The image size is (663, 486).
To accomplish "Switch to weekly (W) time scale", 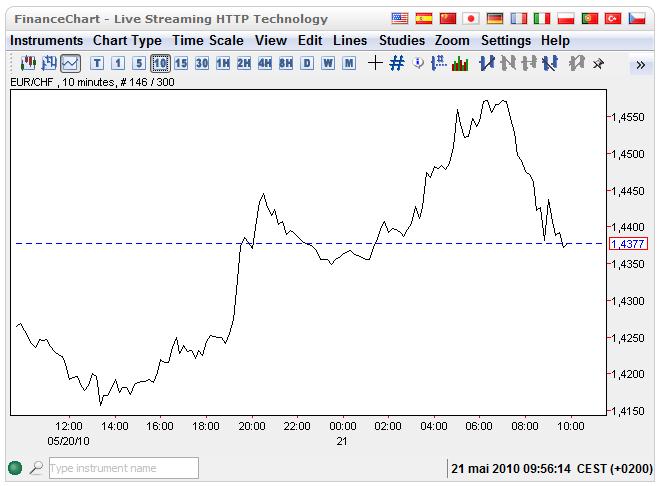I will pyautogui.click(x=328, y=63).
